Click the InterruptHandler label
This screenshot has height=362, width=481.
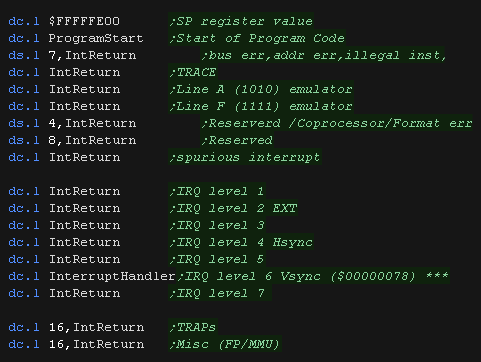coord(112,276)
